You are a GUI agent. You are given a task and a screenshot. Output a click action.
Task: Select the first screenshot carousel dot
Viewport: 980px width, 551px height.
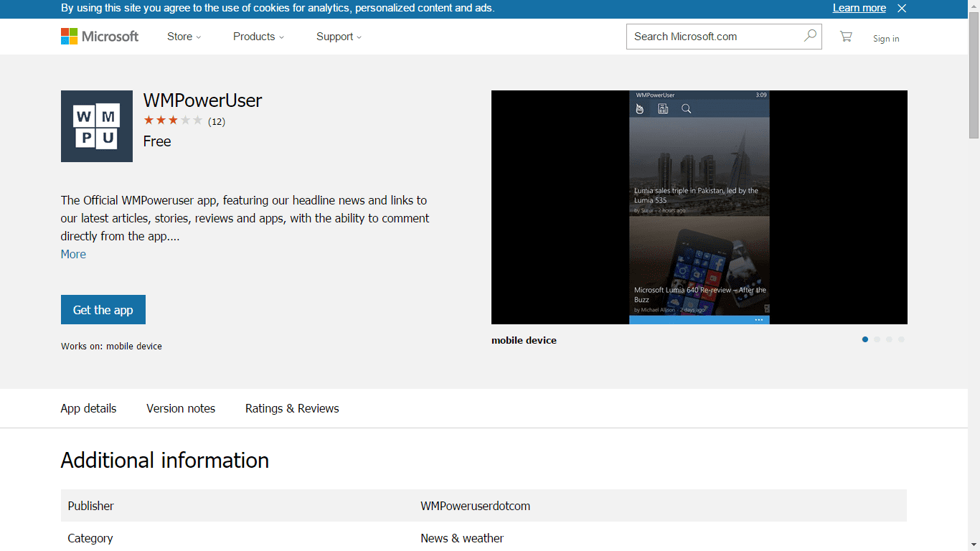865,339
